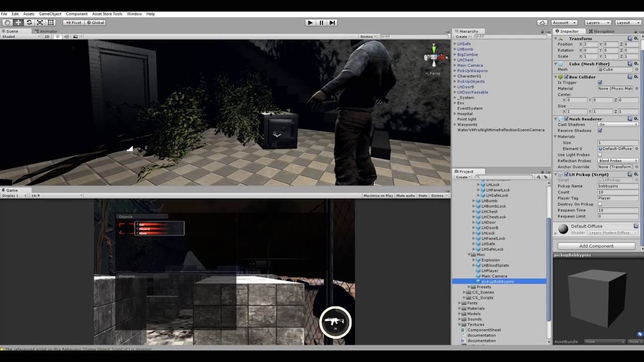The height and width of the screenshot is (362, 644).
Task: Toggle scene effects image icon
Action: pos(75,36)
